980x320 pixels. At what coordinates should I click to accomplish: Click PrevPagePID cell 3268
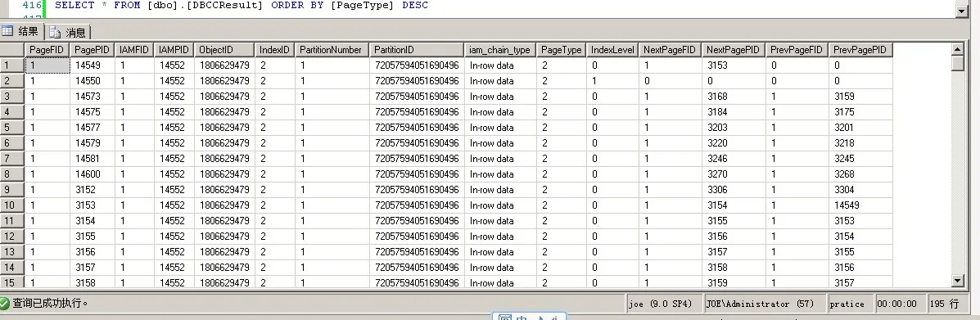pos(860,174)
